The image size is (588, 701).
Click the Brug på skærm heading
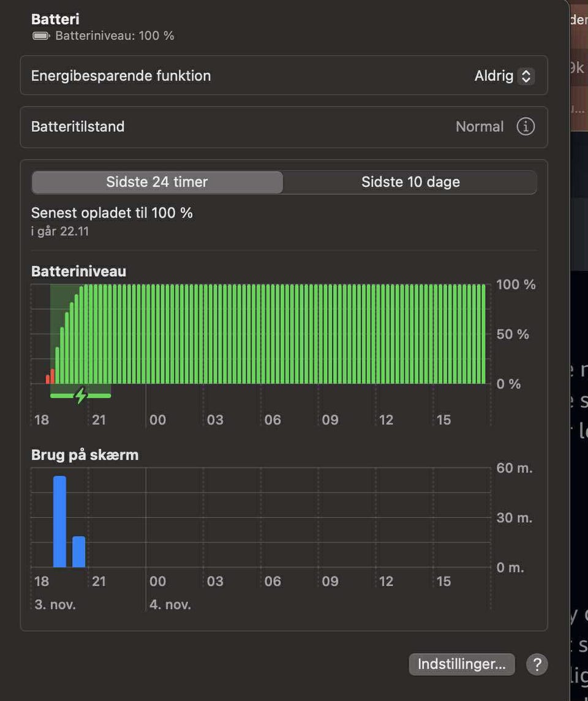[85, 455]
